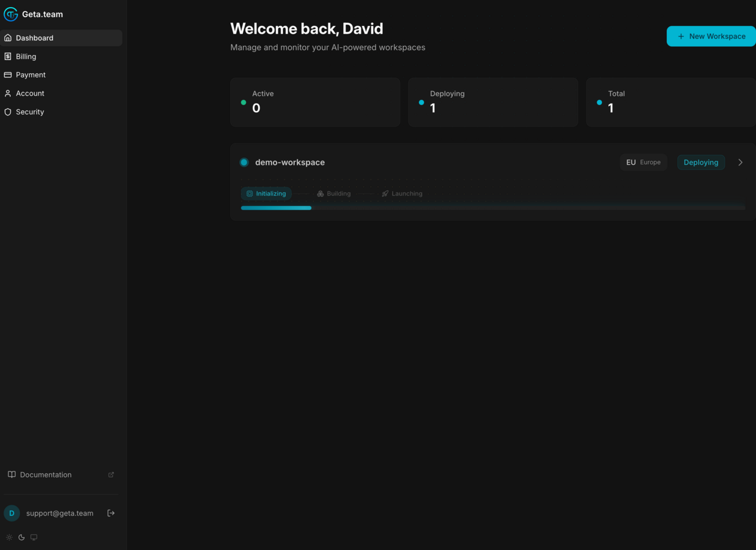Click the Payment card icon
756x550 pixels.
point(8,75)
